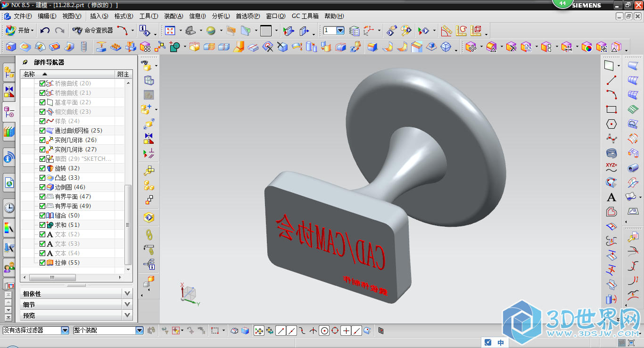The height and width of the screenshot is (348, 644).
Task: Open the 插入(S) menu
Action: pyautogui.click(x=99, y=16)
